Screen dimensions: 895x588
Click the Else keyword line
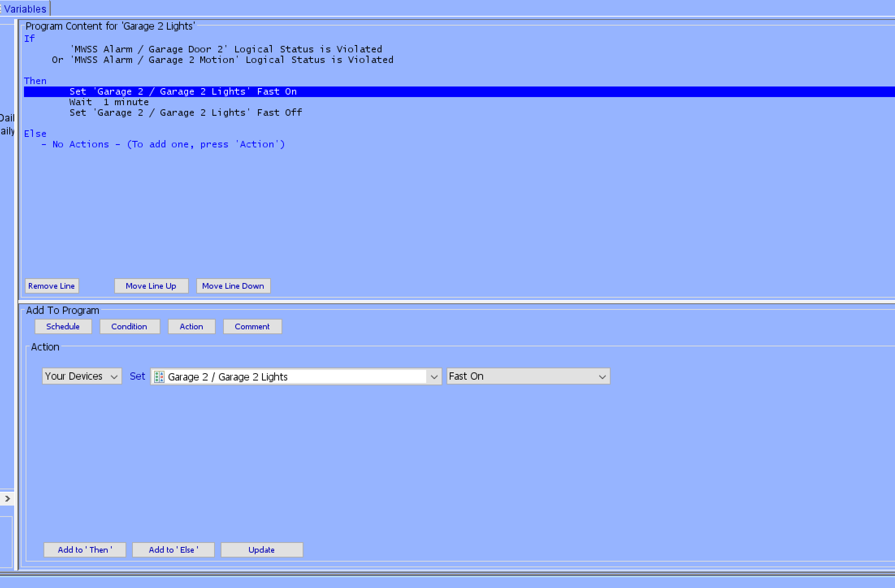coord(35,134)
